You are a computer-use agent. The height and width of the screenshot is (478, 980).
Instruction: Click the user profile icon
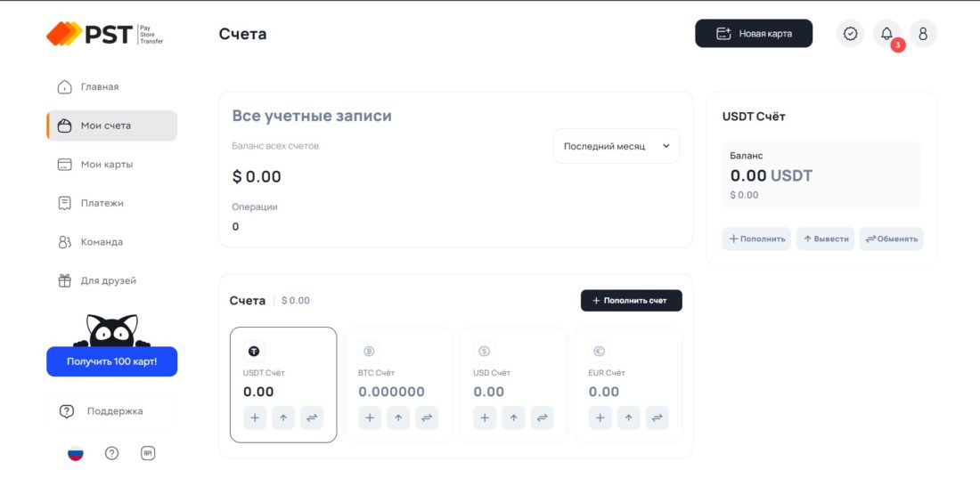coord(923,34)
